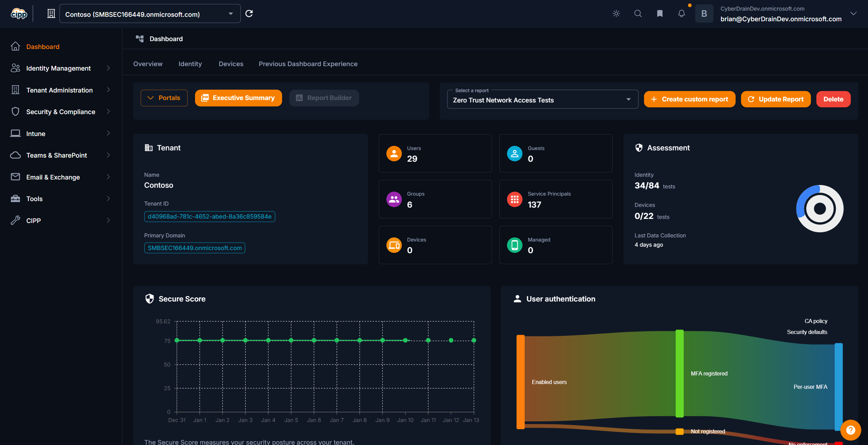Toggle the light/dark theme sun icon
Image resolution: width=868 pixels, height=445 pixels.
(616, 14)
